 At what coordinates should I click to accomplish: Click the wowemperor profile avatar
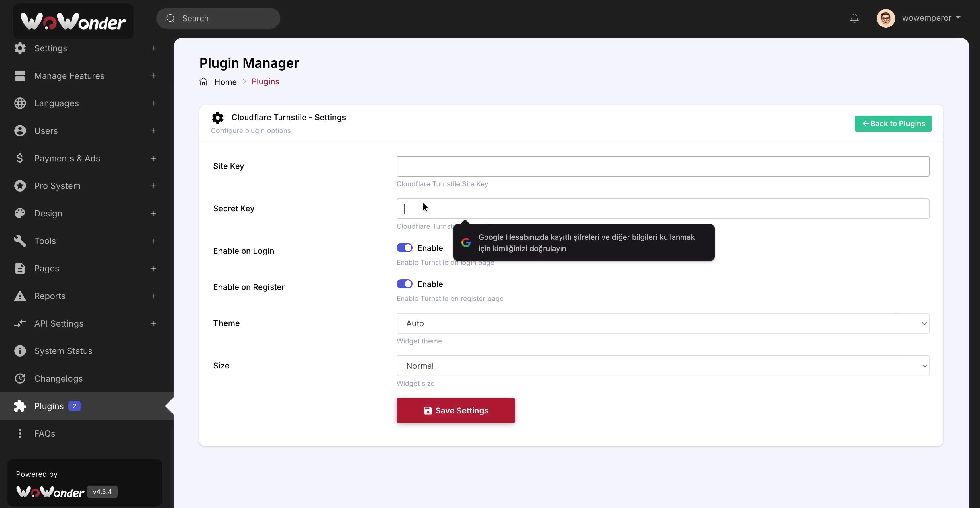pos(886,18)
